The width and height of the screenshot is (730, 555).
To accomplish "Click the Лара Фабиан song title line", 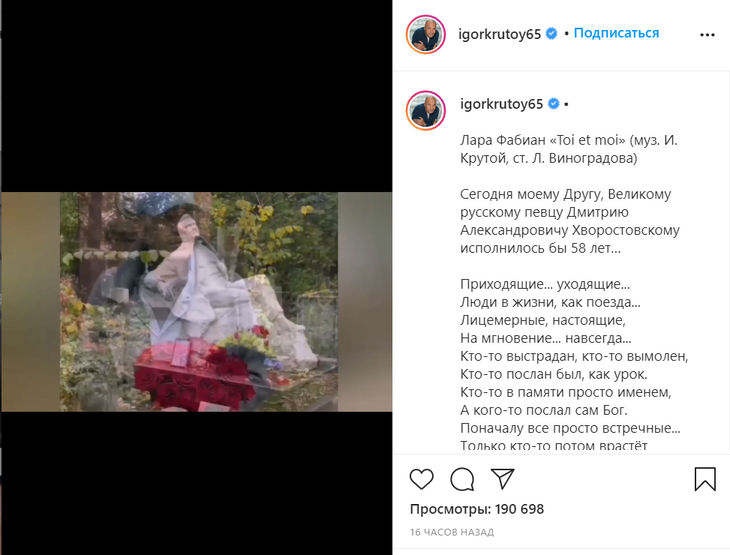I will click(568, 149).
